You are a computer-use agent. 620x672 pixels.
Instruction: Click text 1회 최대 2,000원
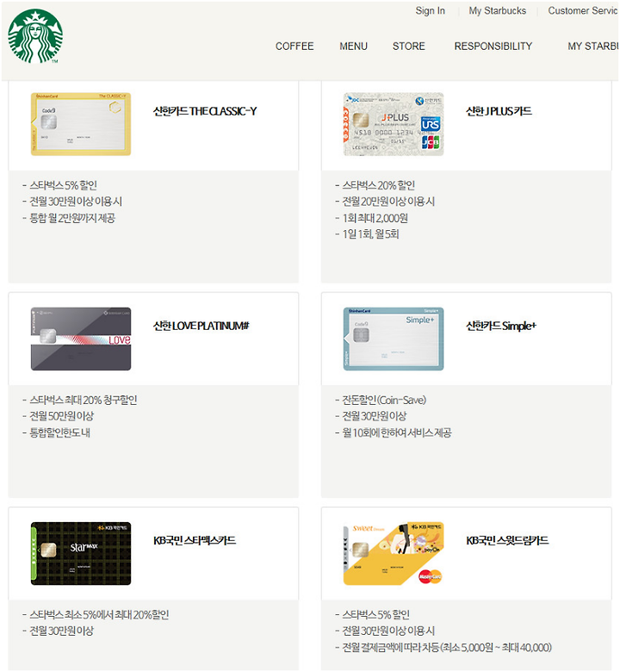[375, 218]
